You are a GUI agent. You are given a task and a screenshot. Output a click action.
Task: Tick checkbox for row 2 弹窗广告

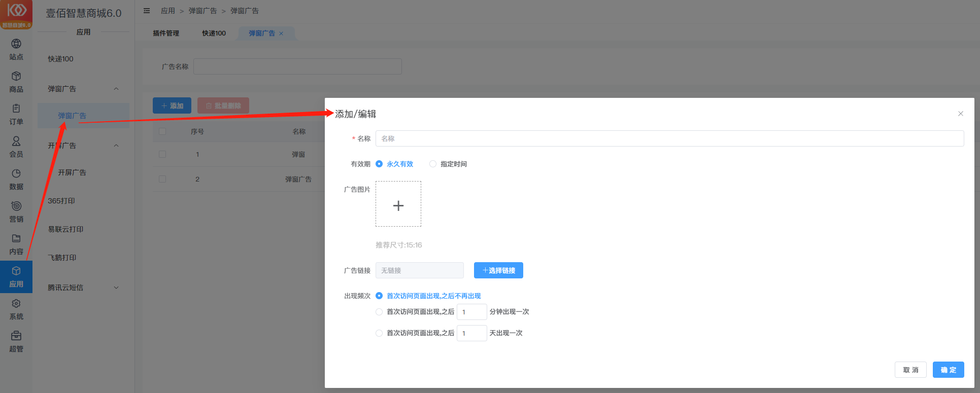162,179
